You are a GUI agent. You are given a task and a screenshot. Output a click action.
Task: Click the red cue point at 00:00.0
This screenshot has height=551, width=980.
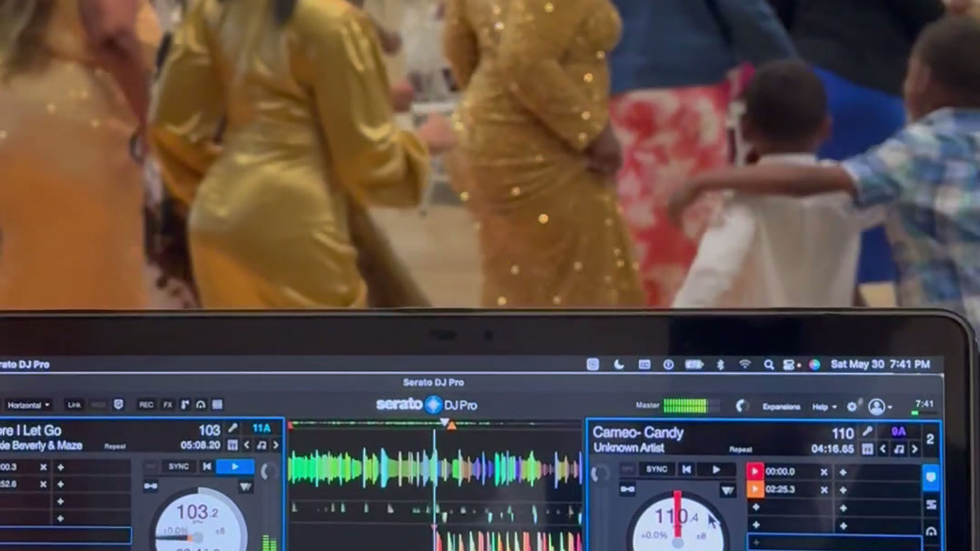(754, 471)
